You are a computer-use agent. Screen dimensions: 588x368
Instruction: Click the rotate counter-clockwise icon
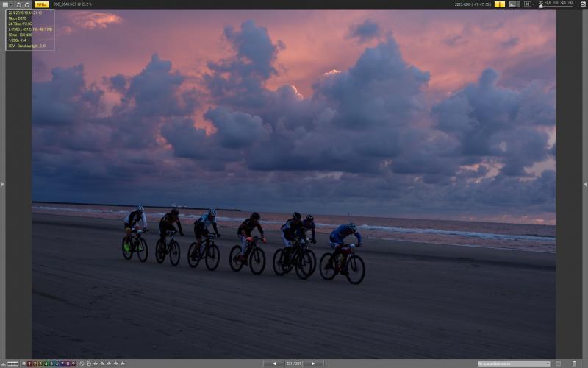pos(19,4)
